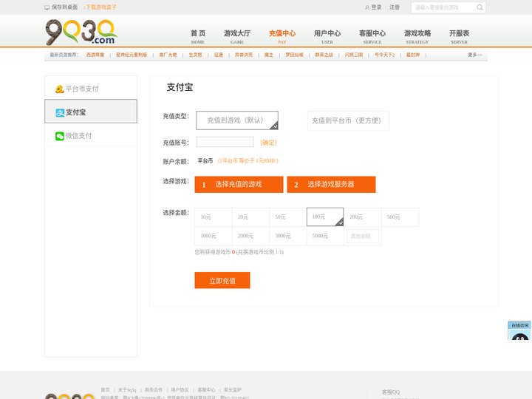Open 充值中心 PAY in main navigation
Screen dimensions: 532x399
coord(282,37)
